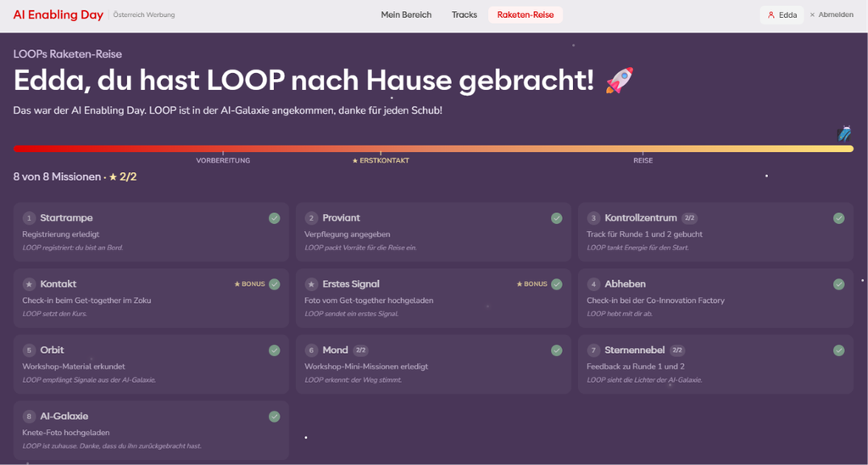Image resolution: width=868 pixels, height=465 pixels.
Task: Click 'Track für Runde 1 und 2 gebucht'
Action: (x=644, y=234)
